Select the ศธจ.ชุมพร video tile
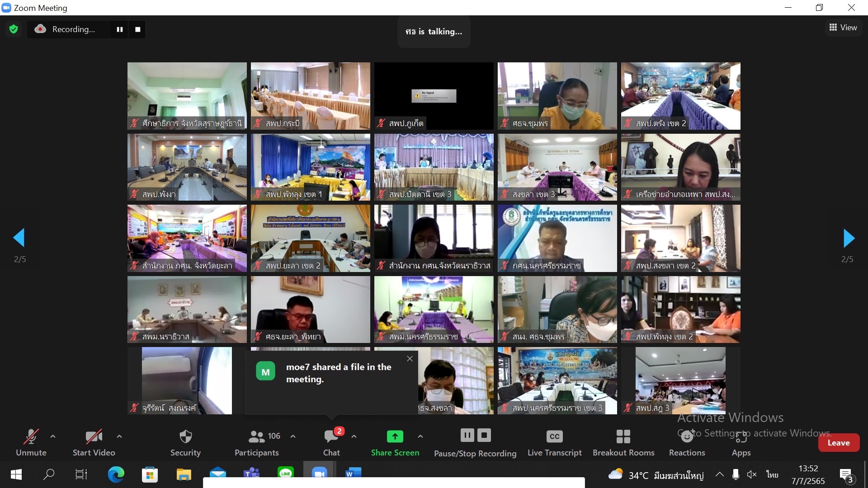Screen dimensions: 868x488 click(557, 96)
